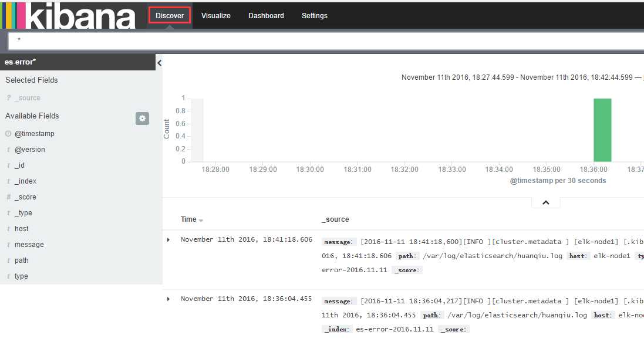Click the _type field
The image size is (644, 352).
coord(23,212)
